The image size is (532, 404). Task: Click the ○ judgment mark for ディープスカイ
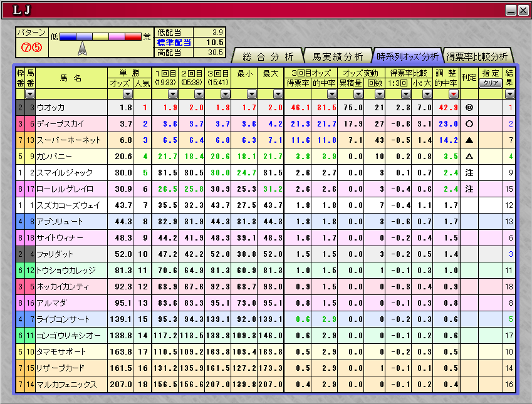(469, 124)
